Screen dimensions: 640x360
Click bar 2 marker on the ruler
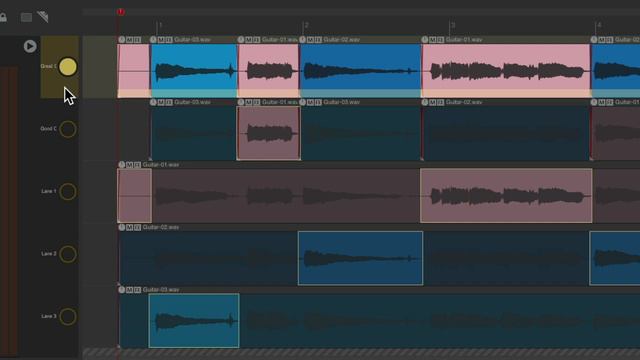(x=307, y=25)
